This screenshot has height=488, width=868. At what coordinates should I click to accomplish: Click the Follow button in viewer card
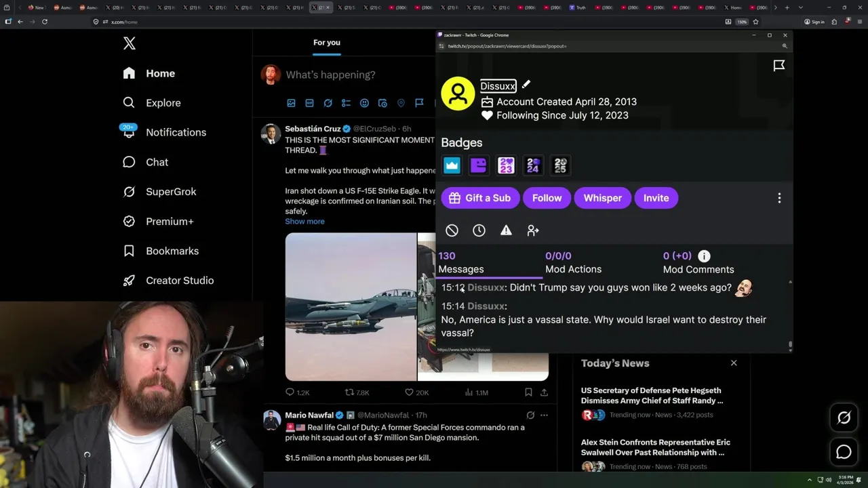point(547,198)
